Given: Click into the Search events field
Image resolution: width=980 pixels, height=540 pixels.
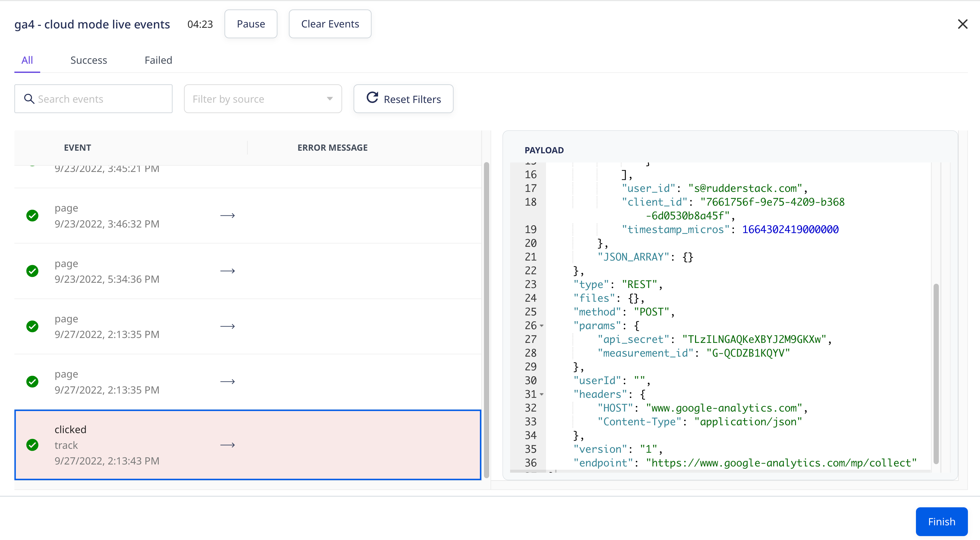Looking at the screenshot, I should 103,99.
